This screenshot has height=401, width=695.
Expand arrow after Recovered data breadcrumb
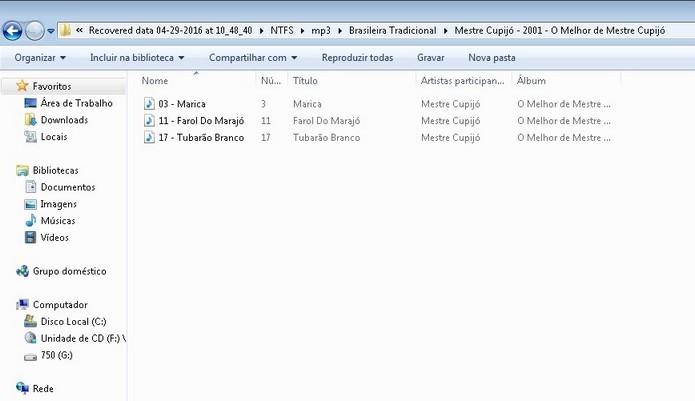tap(261, 31)
